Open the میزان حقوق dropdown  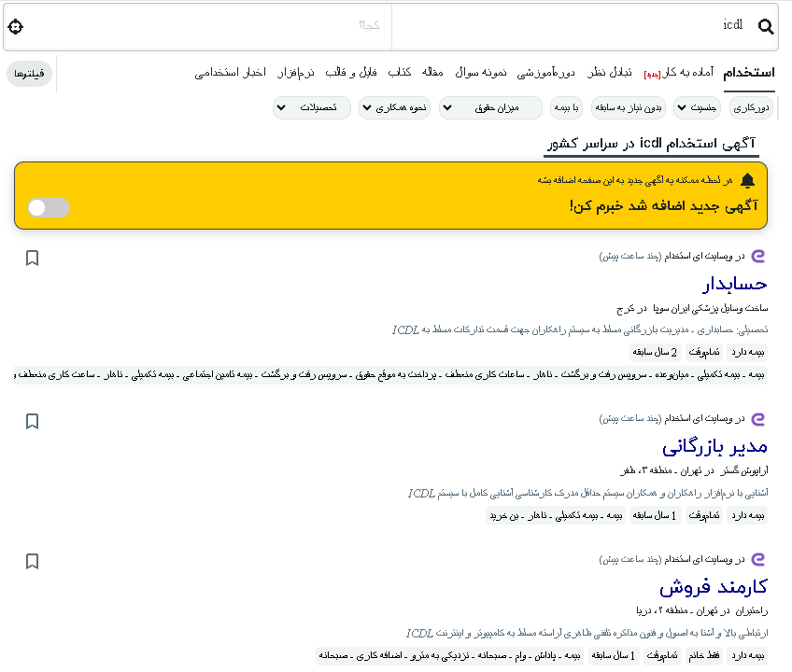[x=490, y=108]
